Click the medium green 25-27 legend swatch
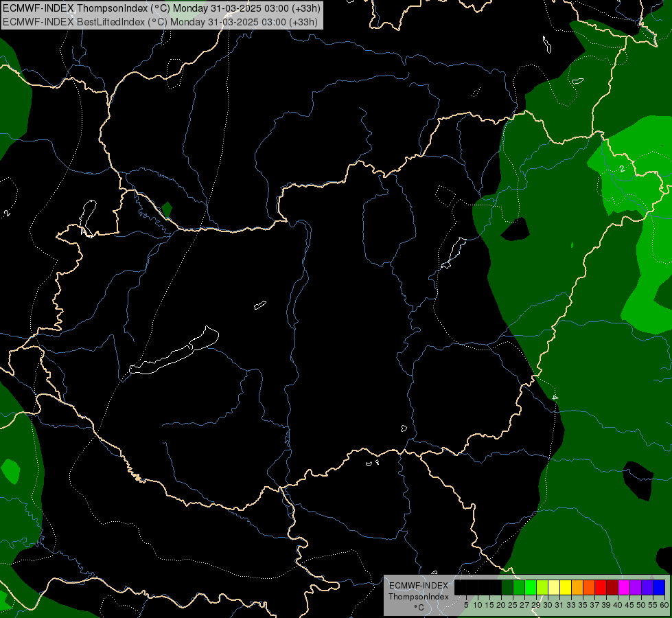The image size is (672, 618). click(x=519, y=587)
